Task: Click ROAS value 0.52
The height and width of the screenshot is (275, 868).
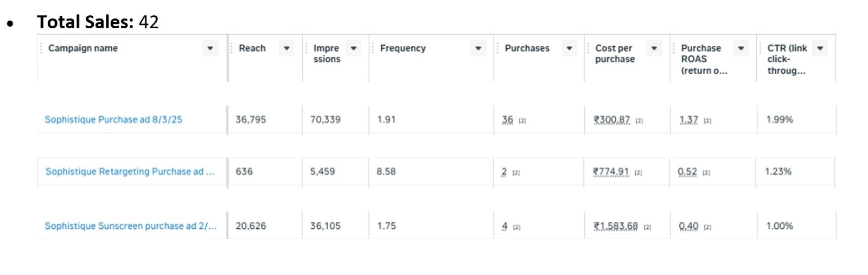Action: pyautogui.click(x=687, y=172)
